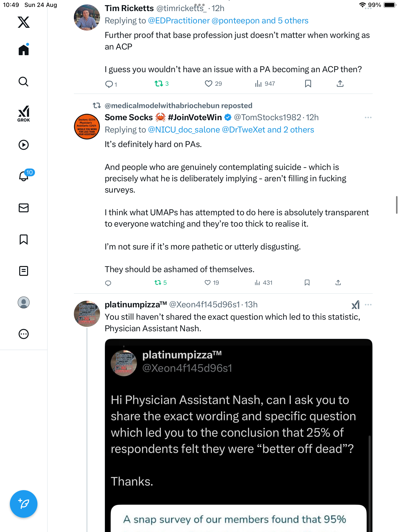
Task: Open the Lists icon in sidebar
Action: point(24,271)
